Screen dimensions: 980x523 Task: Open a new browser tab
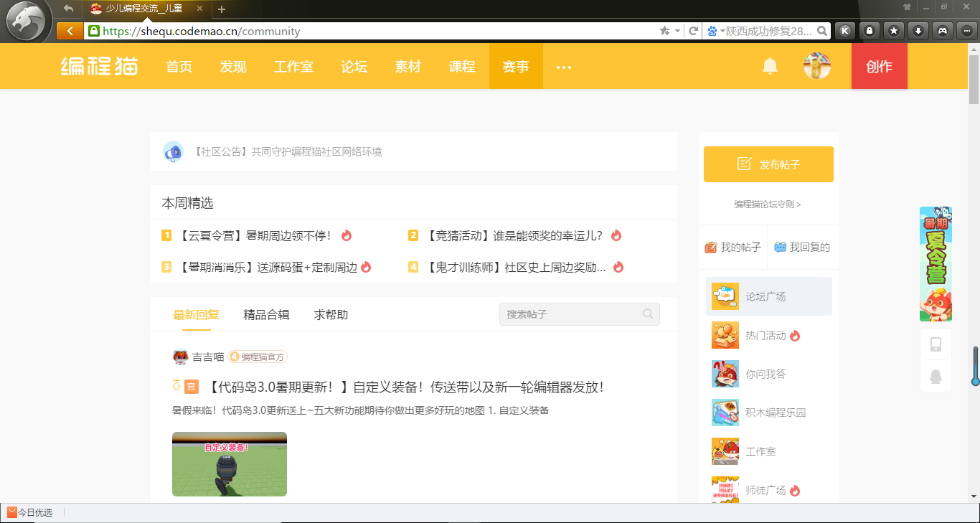222,9
